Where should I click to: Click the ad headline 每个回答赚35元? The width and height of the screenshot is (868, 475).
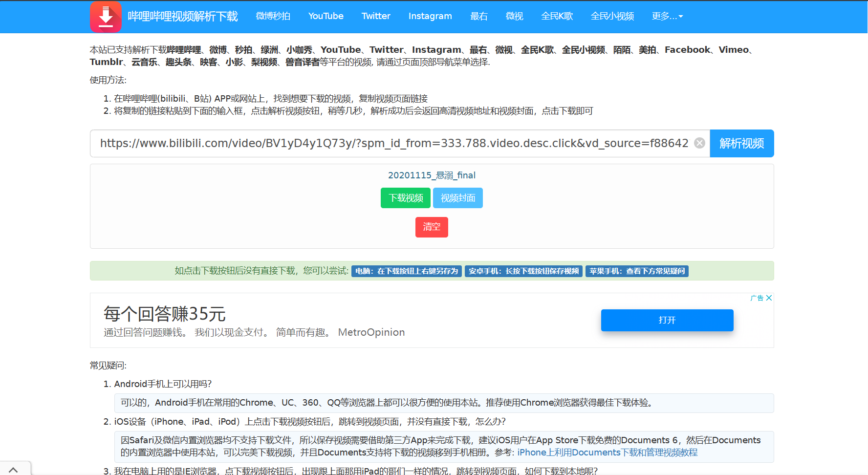[165, 314]
